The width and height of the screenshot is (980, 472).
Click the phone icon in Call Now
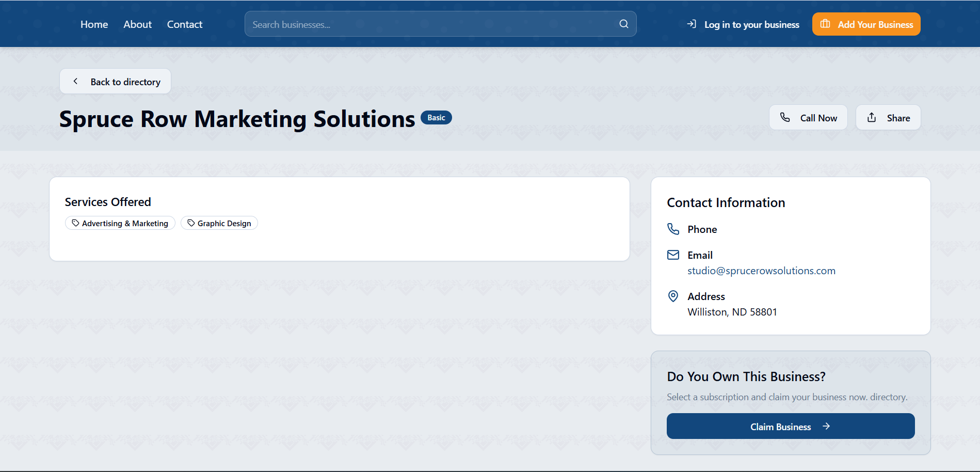click(785, 117)
